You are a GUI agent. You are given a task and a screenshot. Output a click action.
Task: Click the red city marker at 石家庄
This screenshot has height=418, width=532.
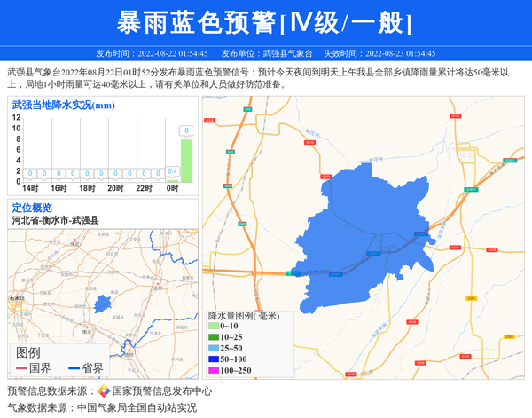pyautogui.click(x=16, y=304)
